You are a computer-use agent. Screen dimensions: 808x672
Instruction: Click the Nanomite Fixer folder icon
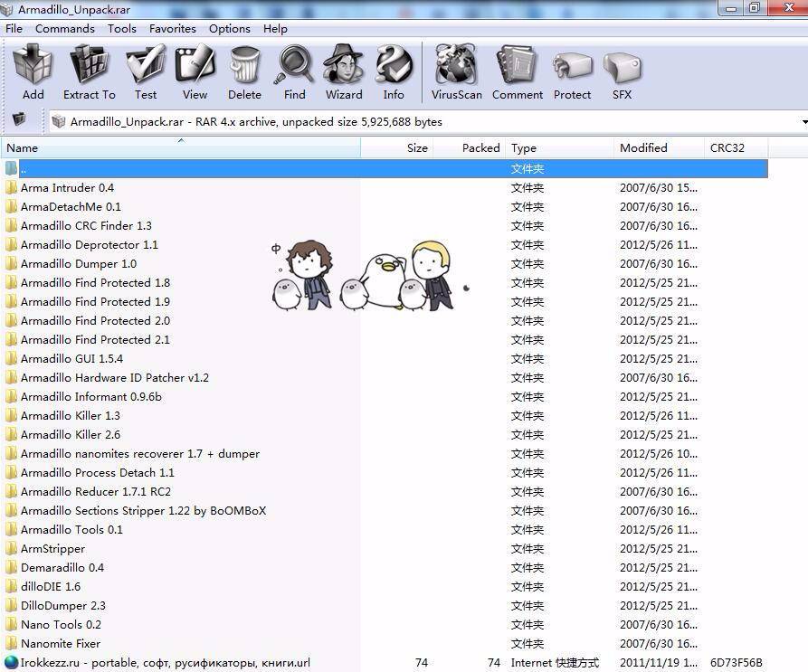(x=12, y=643)
